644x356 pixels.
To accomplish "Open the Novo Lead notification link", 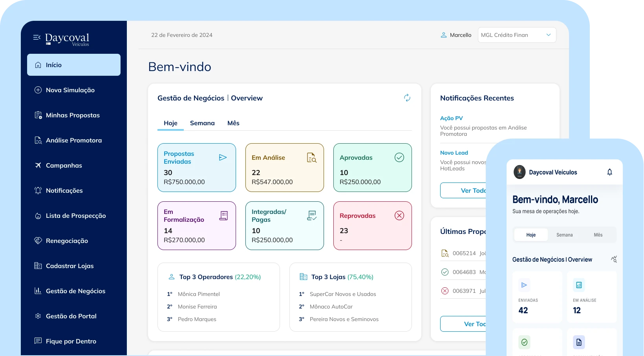I will click(454, 153).
